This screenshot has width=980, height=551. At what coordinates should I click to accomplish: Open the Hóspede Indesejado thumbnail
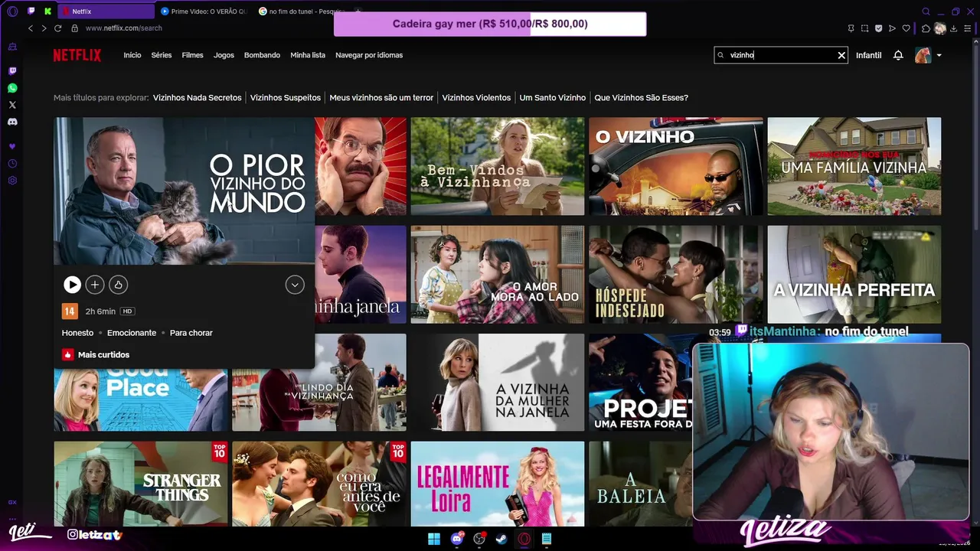pos(676,274)
